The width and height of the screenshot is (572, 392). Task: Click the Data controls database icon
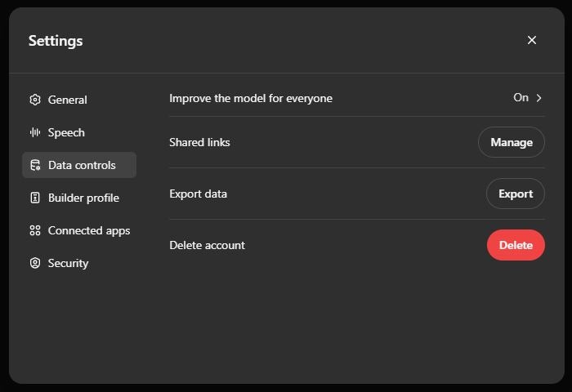[35, 165]
